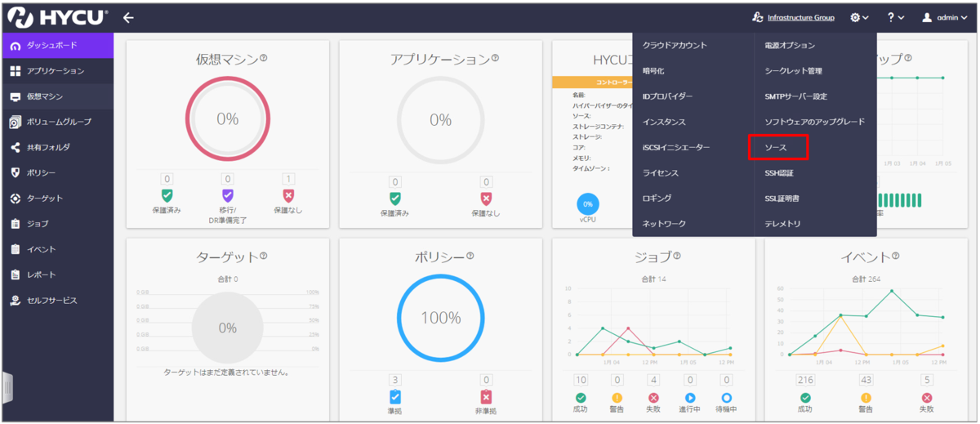Click the orange コントローラー tab header
The width and height of the screenshot is (980, 424).
tap(593, 82)
